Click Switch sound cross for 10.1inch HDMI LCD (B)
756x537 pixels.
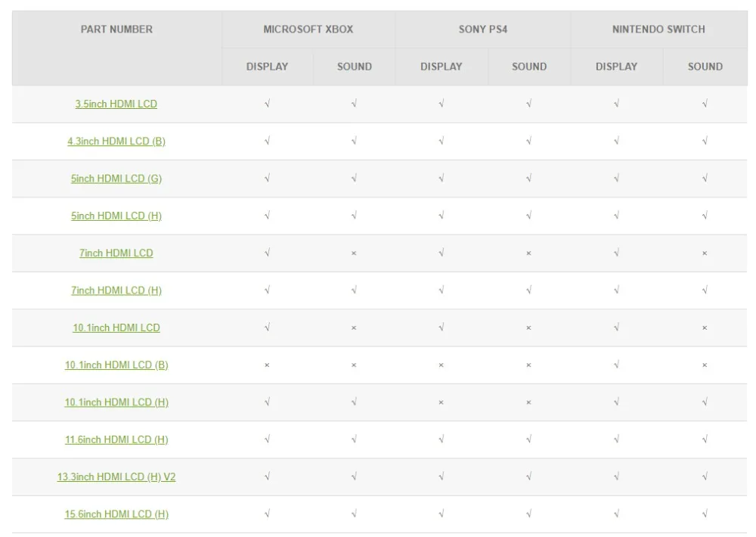click(705, 365)
